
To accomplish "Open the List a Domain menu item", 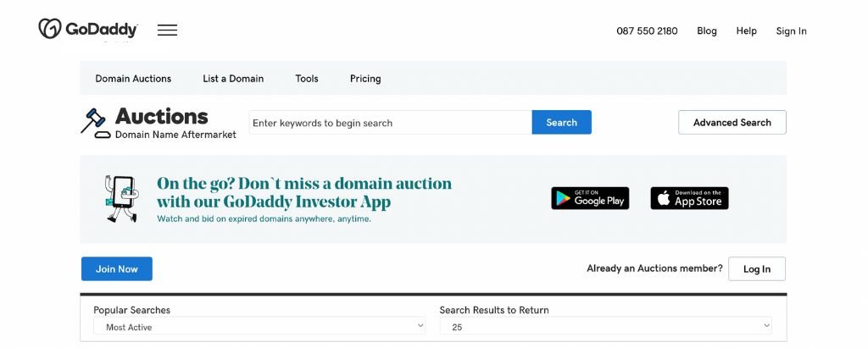I will (233, 79).
